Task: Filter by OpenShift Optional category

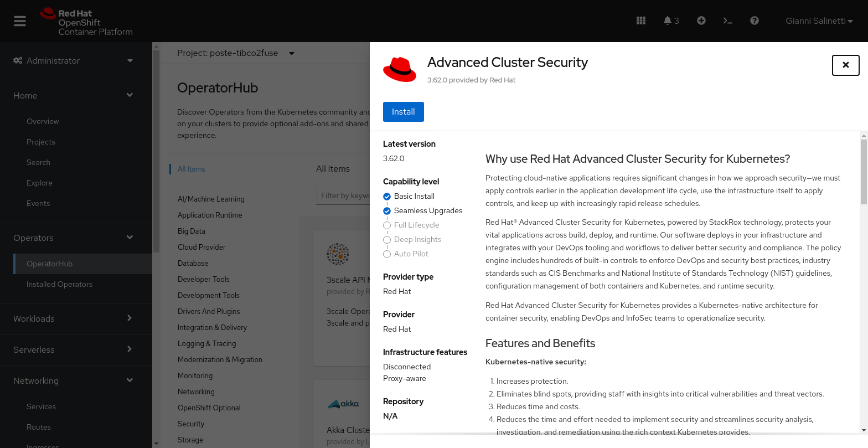Action: coord(209,408)
